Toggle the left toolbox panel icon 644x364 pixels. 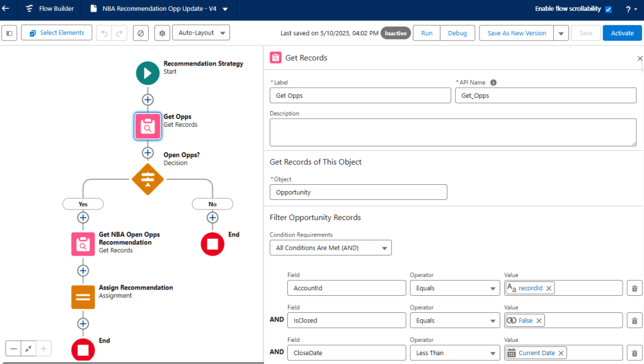pyautogui.click(x=9, y=33)
